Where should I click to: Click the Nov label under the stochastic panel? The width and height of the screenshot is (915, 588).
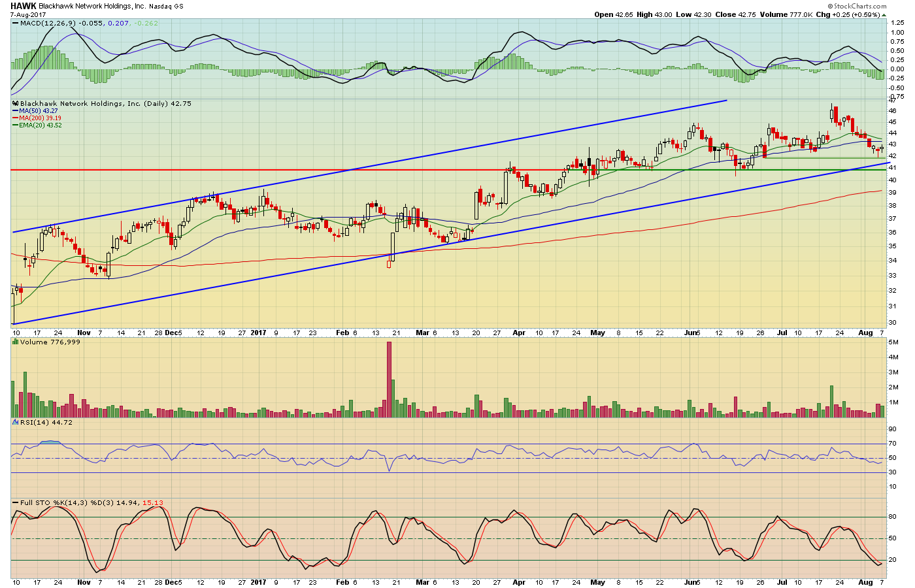point(84,581)
